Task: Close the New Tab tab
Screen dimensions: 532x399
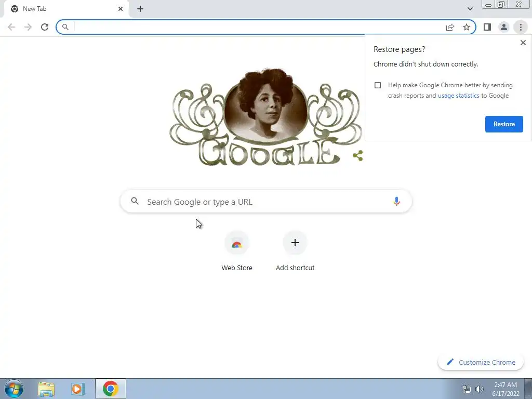Action: 121,9
